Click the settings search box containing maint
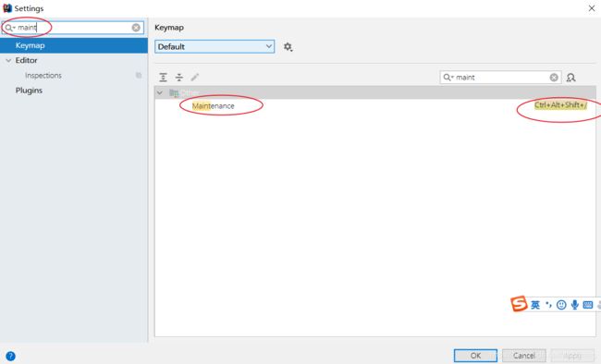The image size is (601, 364). [73, 28]
